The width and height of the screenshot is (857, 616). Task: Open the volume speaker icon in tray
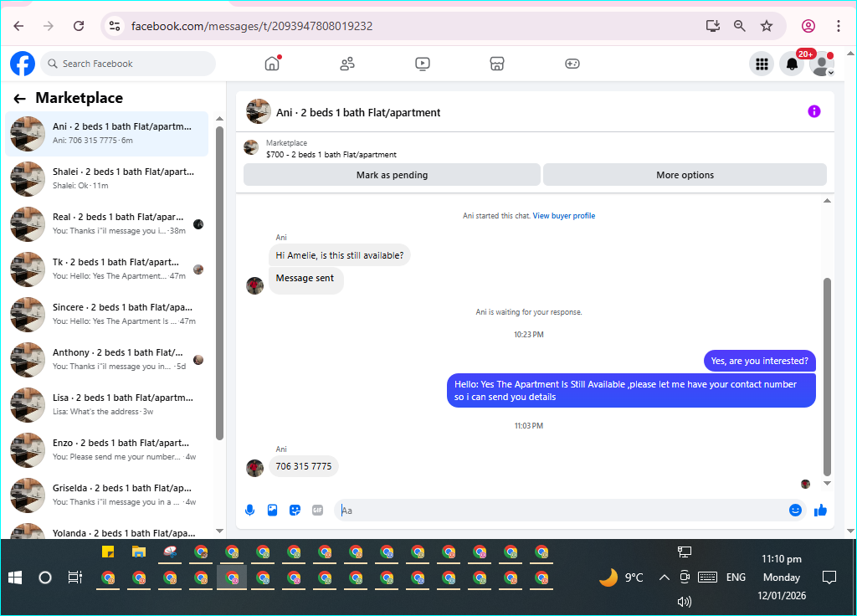coord(685,602)
